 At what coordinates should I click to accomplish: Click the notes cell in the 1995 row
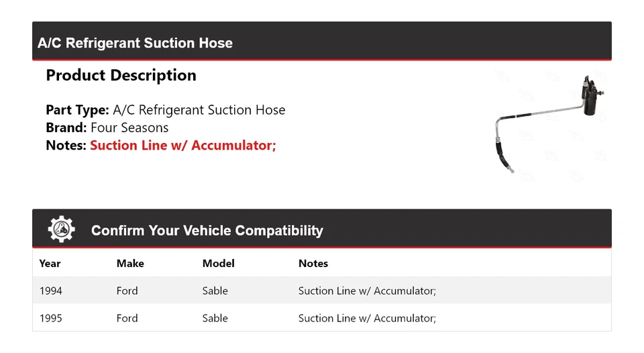tap(367, 318)
